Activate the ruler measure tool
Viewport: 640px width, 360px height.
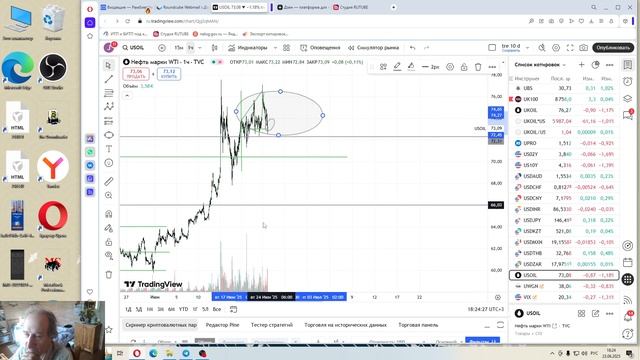click(109, 181)
